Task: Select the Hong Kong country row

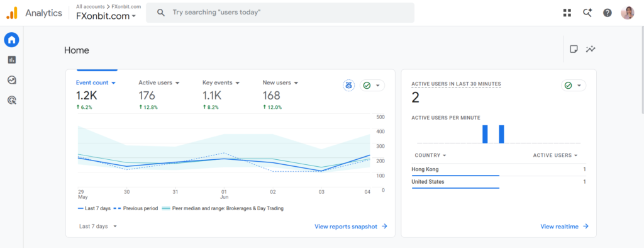Action: [499, 170]
